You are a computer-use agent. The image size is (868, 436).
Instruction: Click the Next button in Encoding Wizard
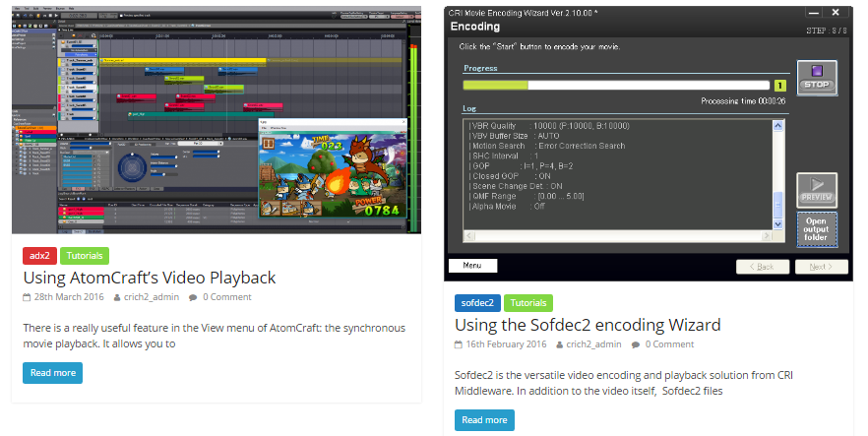point(822,267)
